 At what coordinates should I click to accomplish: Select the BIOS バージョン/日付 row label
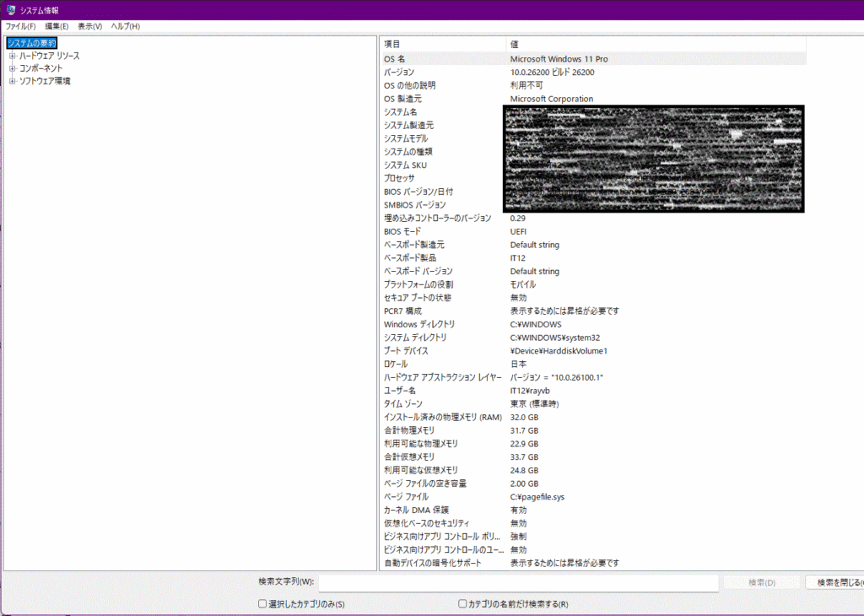coord(418,192)
